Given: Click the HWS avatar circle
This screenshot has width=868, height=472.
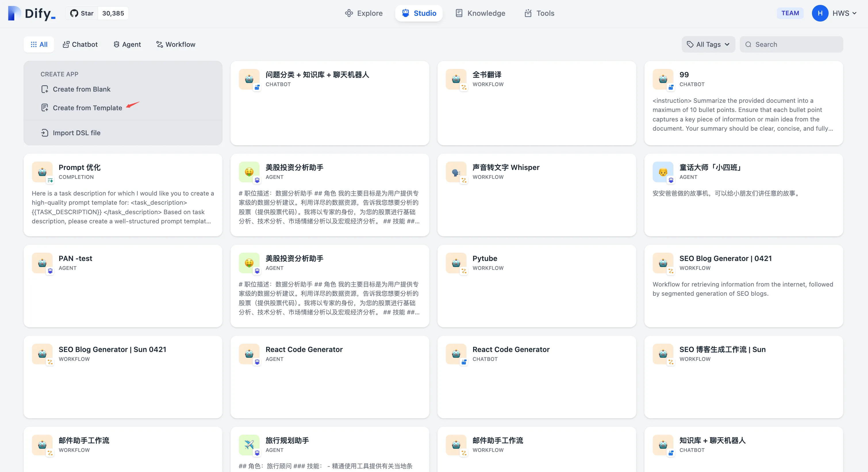Looking at the screenshot, I should point(820,13).
